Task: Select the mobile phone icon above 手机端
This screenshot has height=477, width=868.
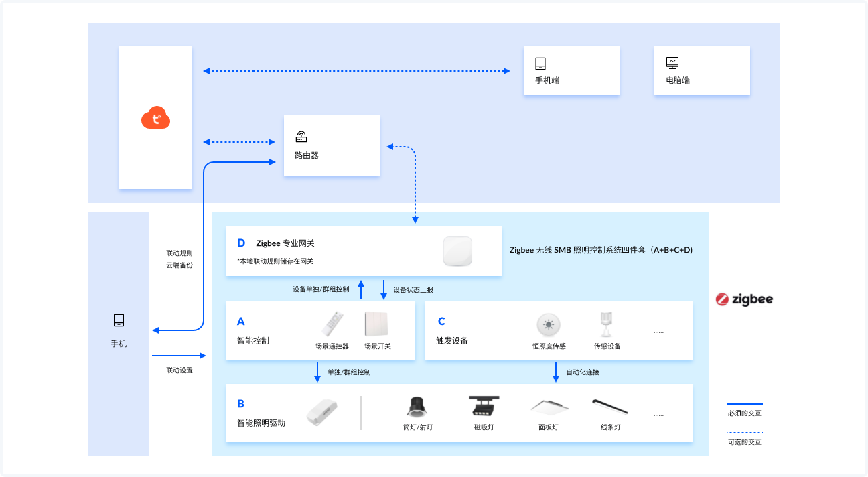Action: pyautogui.click(x=540, y=64)
